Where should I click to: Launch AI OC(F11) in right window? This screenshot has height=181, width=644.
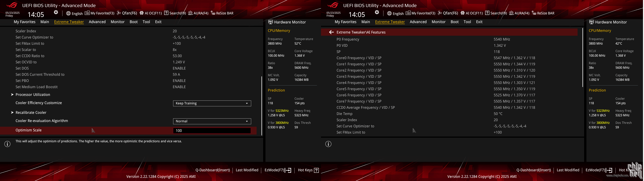[x=472, y=13]
